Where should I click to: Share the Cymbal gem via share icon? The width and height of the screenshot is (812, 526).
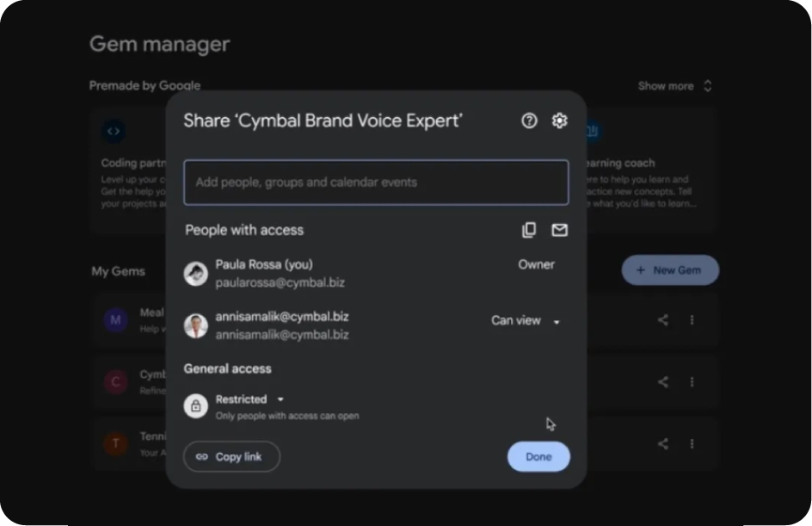(663, 382)
